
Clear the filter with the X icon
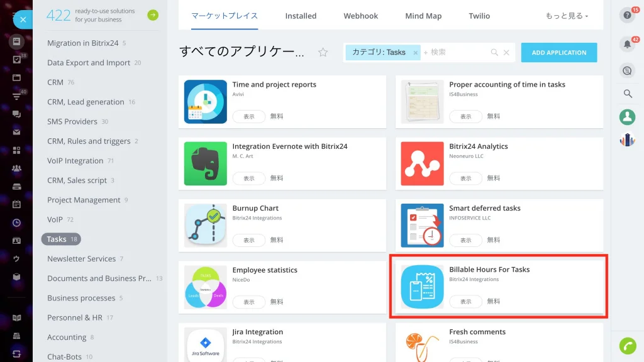coord(506,53)
